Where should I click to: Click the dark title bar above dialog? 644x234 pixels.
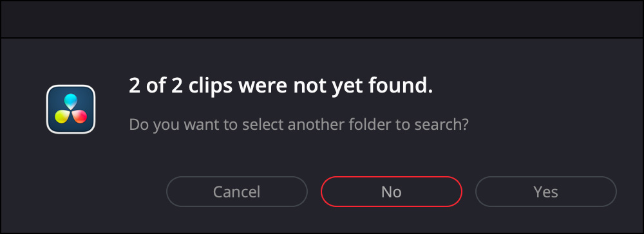tap(322, 19)
